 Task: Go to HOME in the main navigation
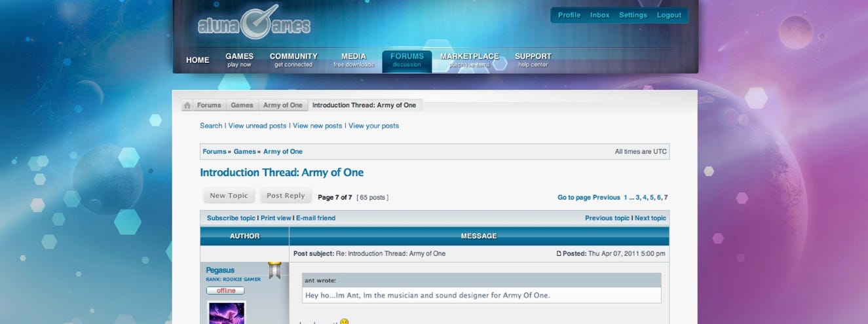tap(198, 60)
